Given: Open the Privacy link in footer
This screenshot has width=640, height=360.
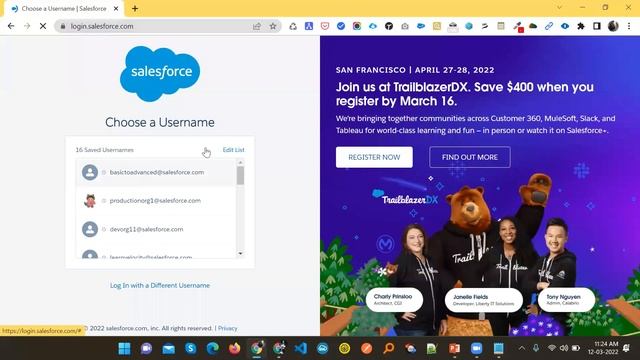Looking at the screenshot, I should pos(227,328).
